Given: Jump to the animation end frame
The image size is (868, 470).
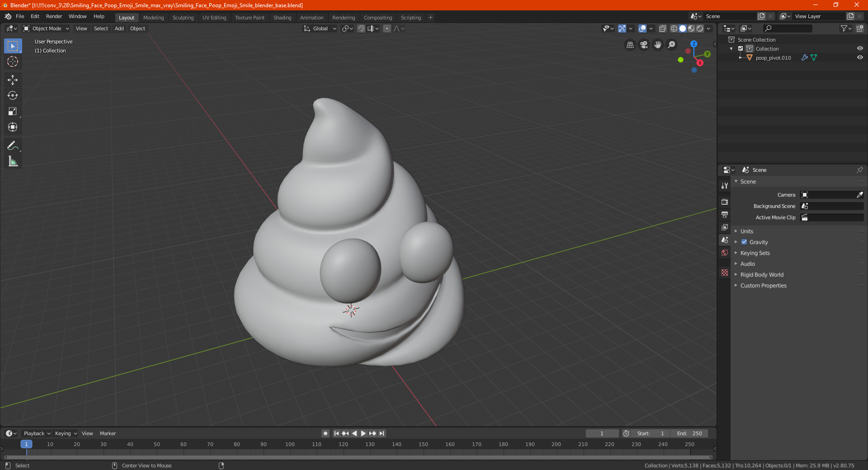Looking at the screenshot, I should point(382,433).
